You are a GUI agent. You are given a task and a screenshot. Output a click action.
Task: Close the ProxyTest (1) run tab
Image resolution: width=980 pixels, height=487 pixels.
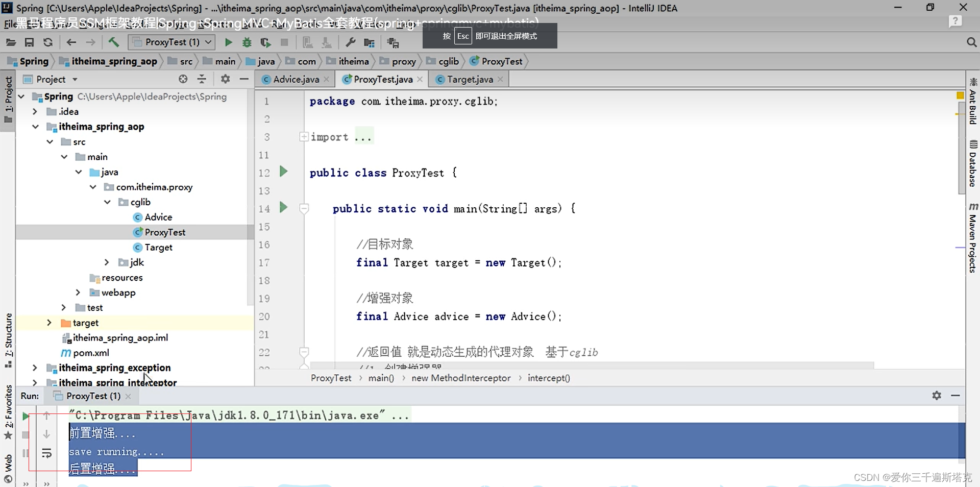(128, 396)
